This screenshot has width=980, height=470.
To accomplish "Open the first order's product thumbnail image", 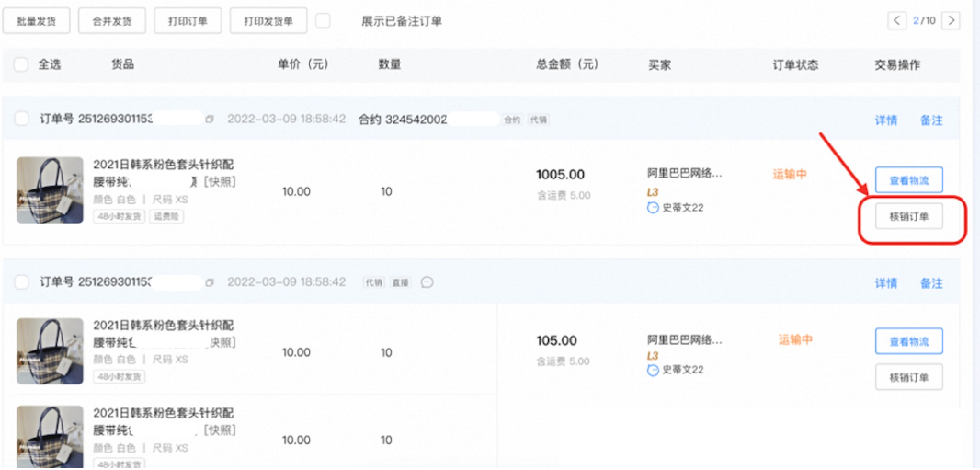I will (x=50, y=190).
